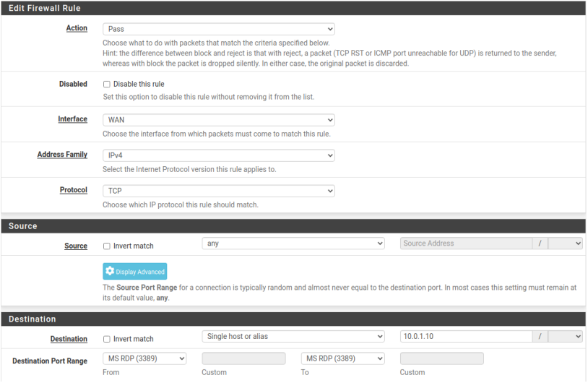Open the Source type dropdown set to any
Screen dimensions: 588x383
pyautogui.click(x=293, y=244)
